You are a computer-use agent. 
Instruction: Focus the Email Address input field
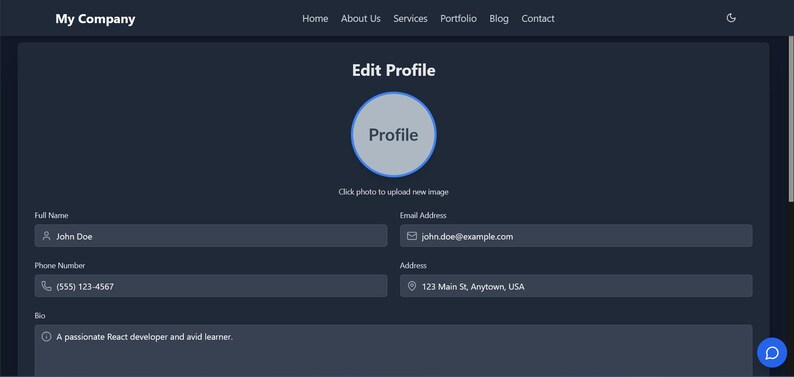pos(576,236)
